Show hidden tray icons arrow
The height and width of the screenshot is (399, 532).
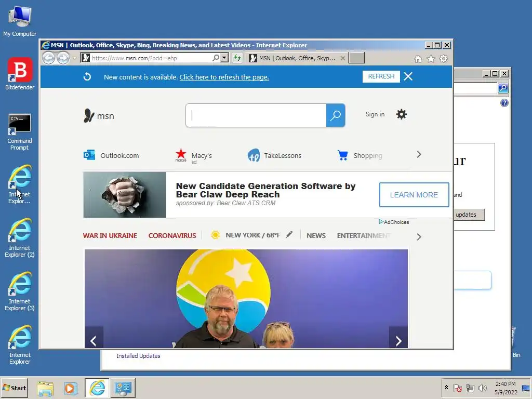(x=446, y=388)
